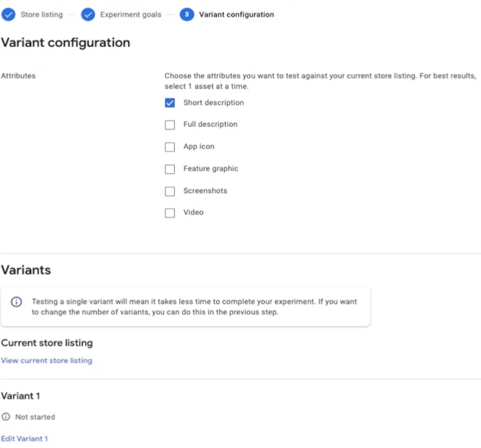Return to the Experiment goals step

click(131, 14)
